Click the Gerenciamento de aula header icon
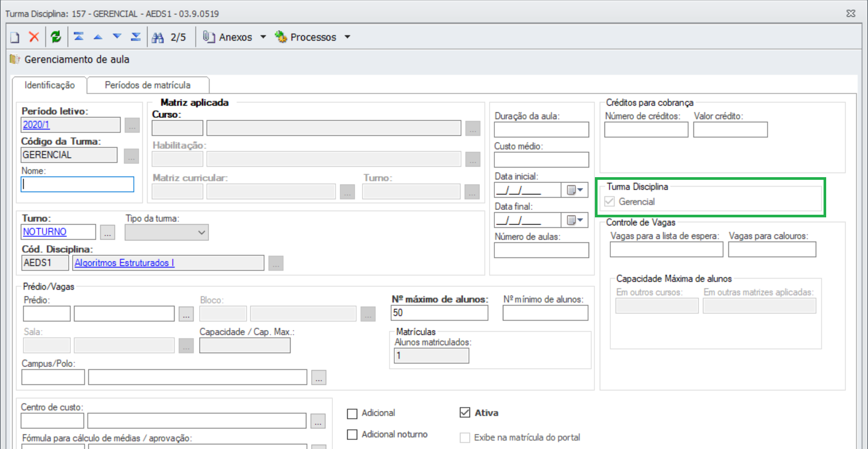This screenshot has height=449, width=868. 15,59
